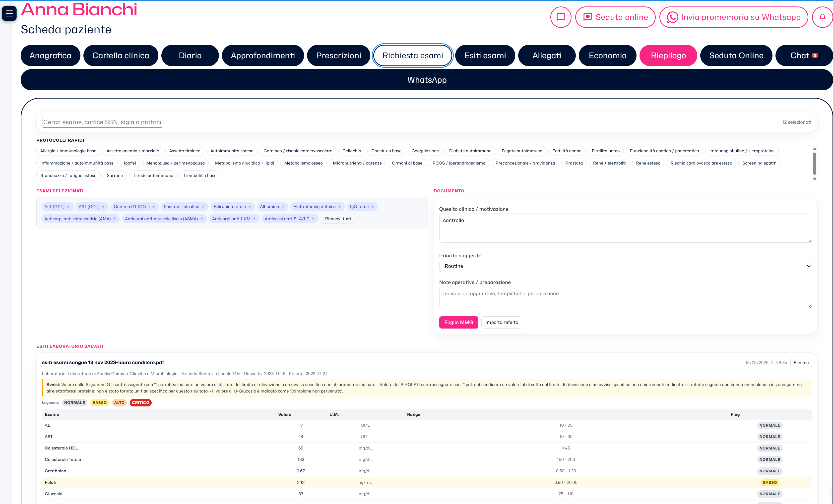This screenshot has height=504, width=833.
Task: Apply the Diabete autoimmune protocol
Action: click(470, 151)
